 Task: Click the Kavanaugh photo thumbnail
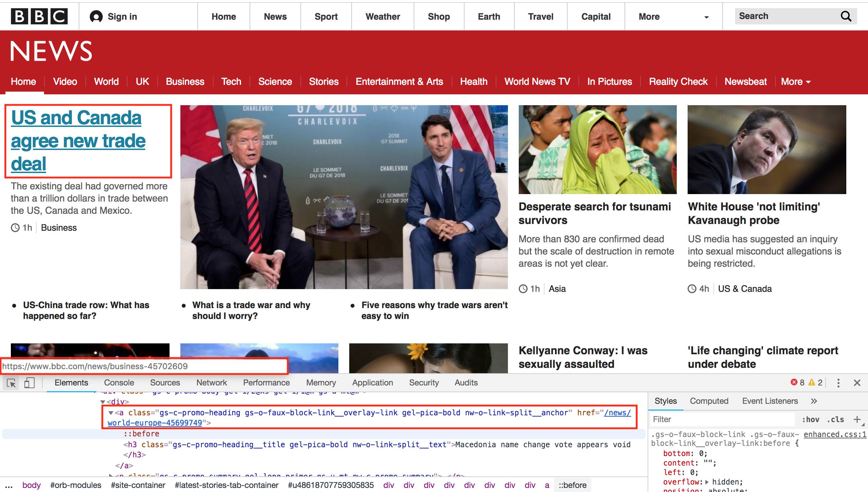point(767,150)
